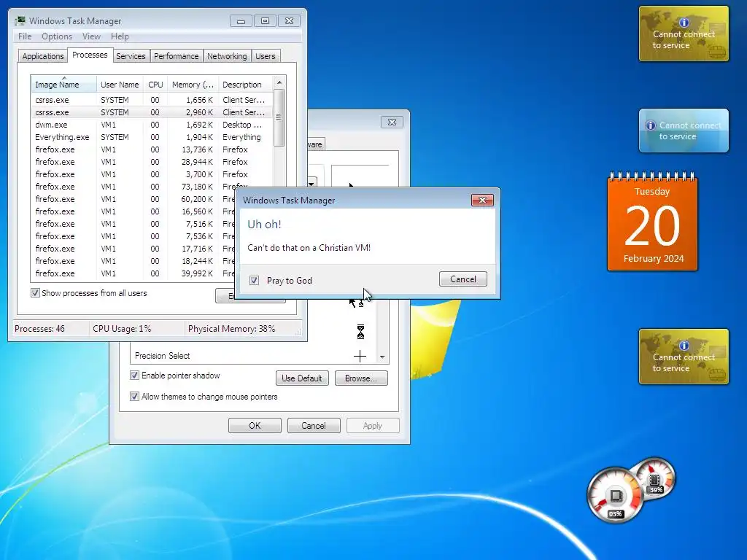Click the cursor list scroll down arrow

382,357
